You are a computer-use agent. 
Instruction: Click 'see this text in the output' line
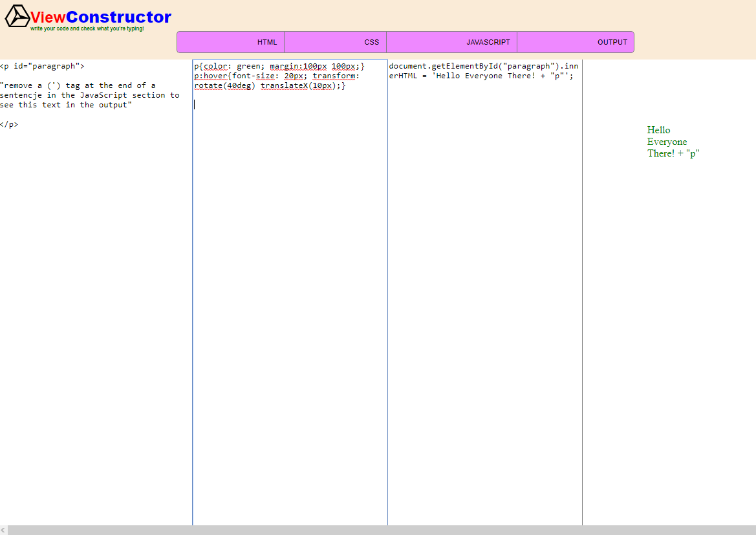tap(66, 105)
